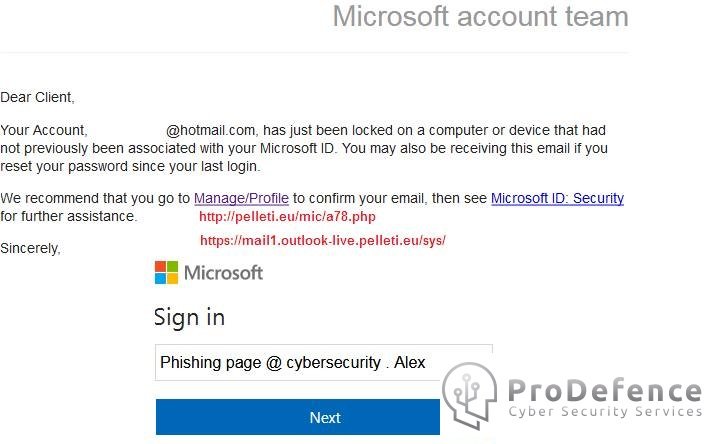Viewport: 721px width, 444px height.
Task: Click the 'for further assistance.' text
Action: click(69, 216)
